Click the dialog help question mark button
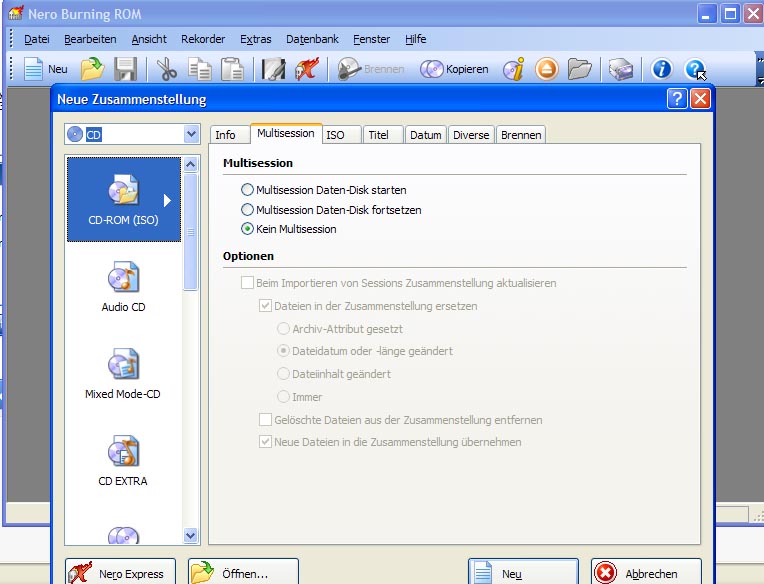 pyautogui.click(x=677, y=99)
